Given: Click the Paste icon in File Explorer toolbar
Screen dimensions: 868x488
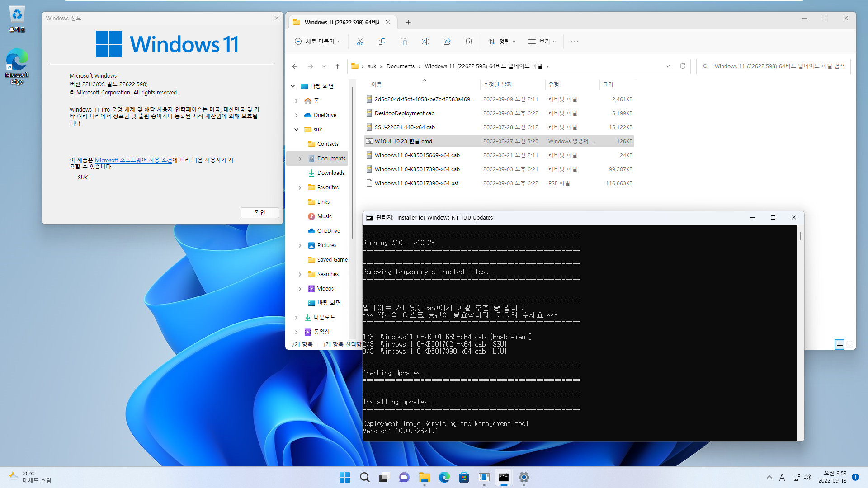Looking at the screenshot, I should tap(404, 41).
